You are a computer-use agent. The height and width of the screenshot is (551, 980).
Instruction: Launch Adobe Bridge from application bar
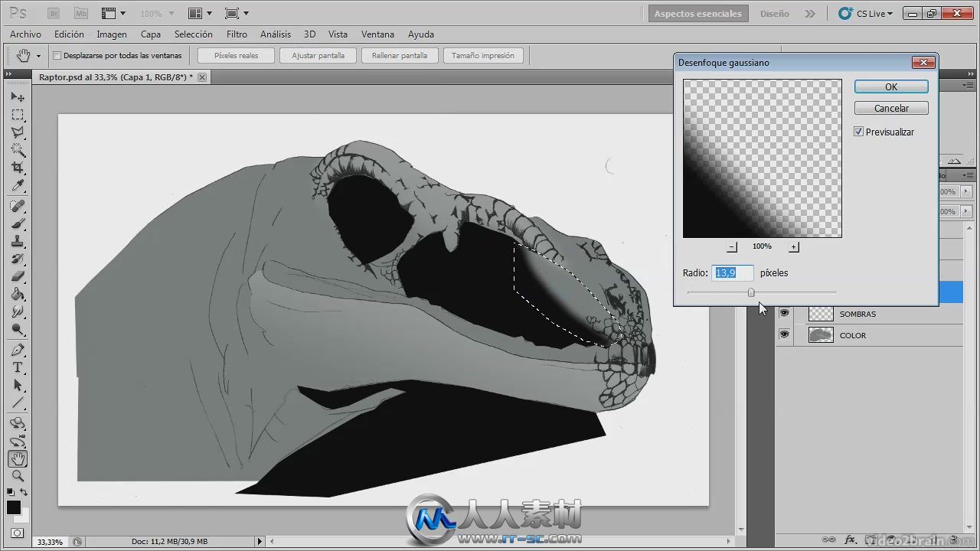tap(53, 13)
